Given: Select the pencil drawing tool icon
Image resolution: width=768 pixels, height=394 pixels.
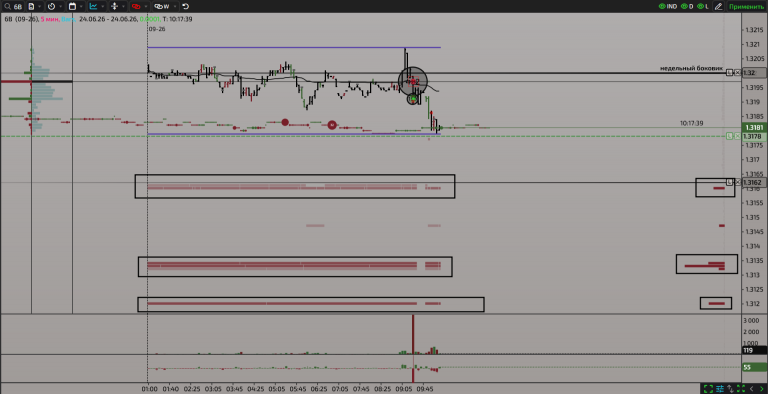Looking at the screenshot, I should pyautogui.click(x=718, y=6).
